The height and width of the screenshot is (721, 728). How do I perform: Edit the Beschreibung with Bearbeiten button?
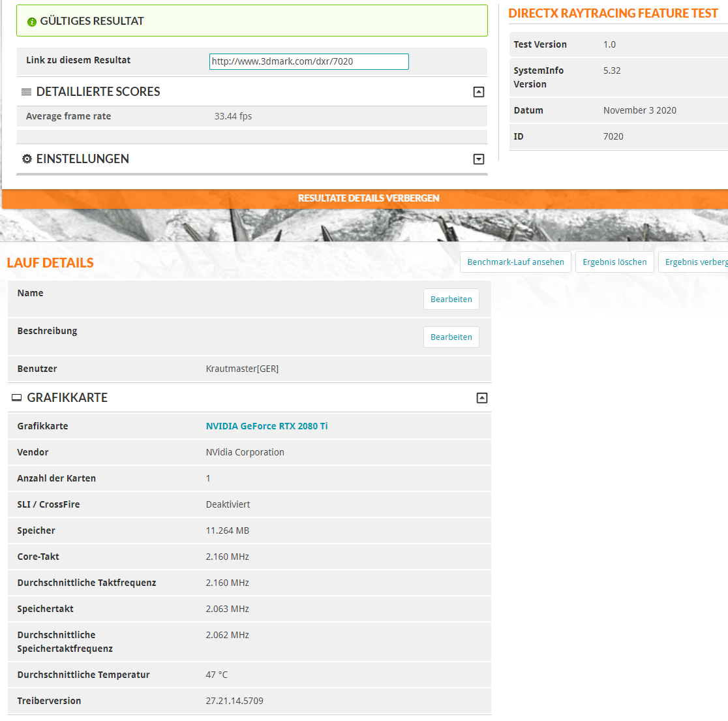[451, 337]
